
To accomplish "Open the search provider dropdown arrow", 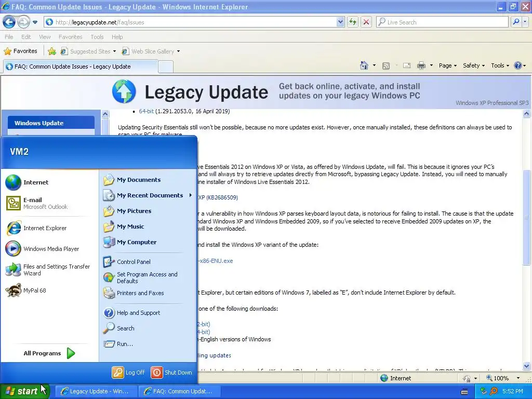I will (x=525, y=22).
